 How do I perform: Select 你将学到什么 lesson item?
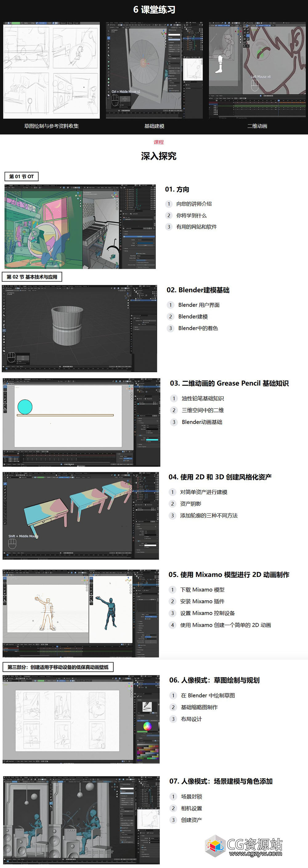[x=191, y=215]
